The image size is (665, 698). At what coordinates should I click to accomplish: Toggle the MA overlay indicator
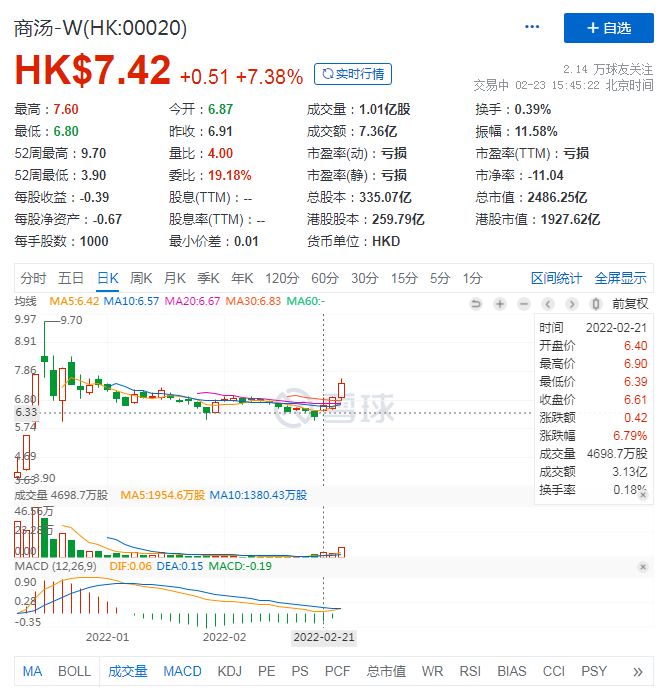pyautogui.click(x=33, y=671)
